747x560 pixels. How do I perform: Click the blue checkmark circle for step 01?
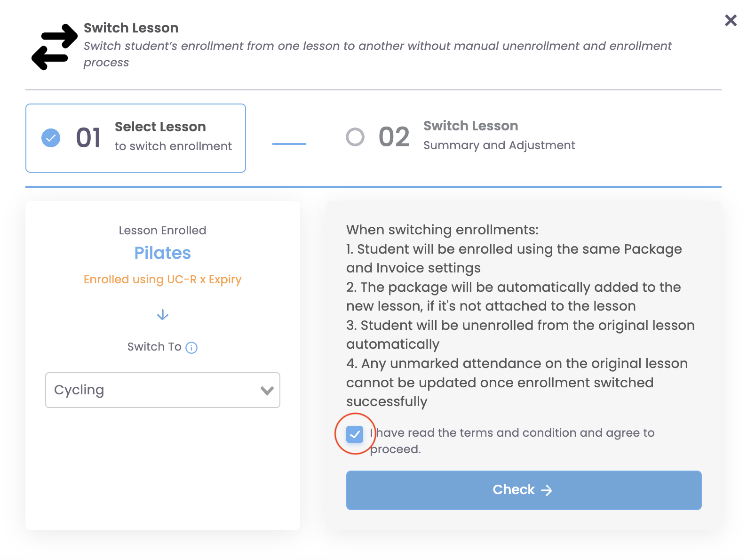pos(51,138)
